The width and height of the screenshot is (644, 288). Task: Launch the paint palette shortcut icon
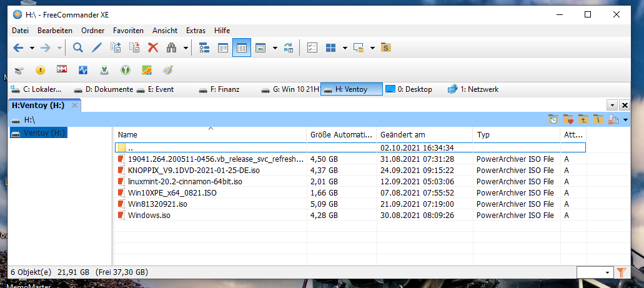tap(169, 70)
